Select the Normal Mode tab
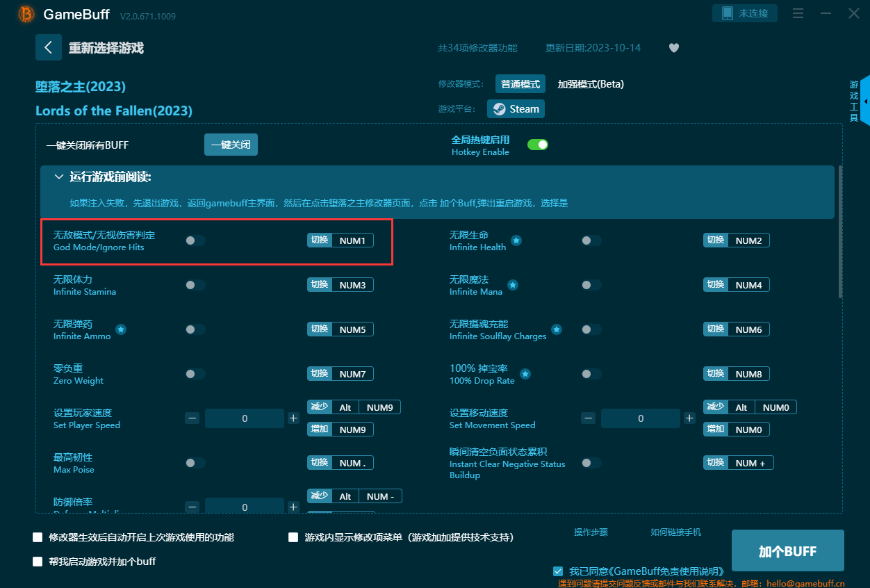This screenshot has height=588, width=870. tap(520, 84)
